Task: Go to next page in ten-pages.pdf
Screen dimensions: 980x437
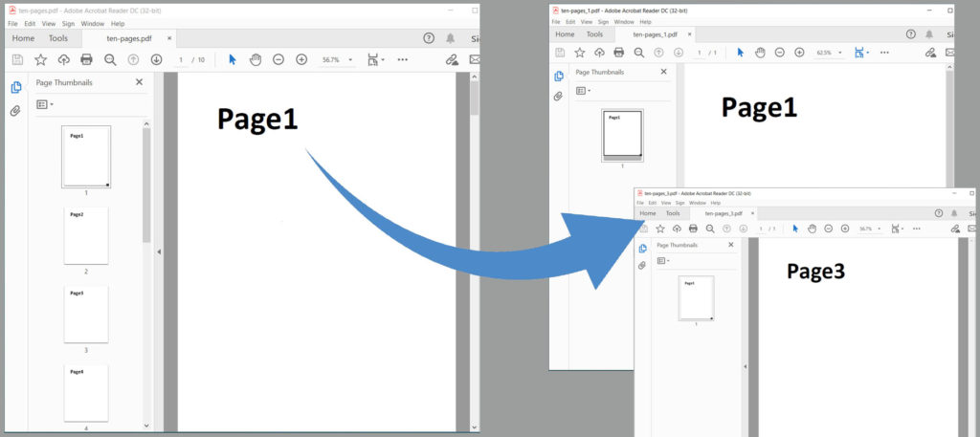Action: click(156, 59)
